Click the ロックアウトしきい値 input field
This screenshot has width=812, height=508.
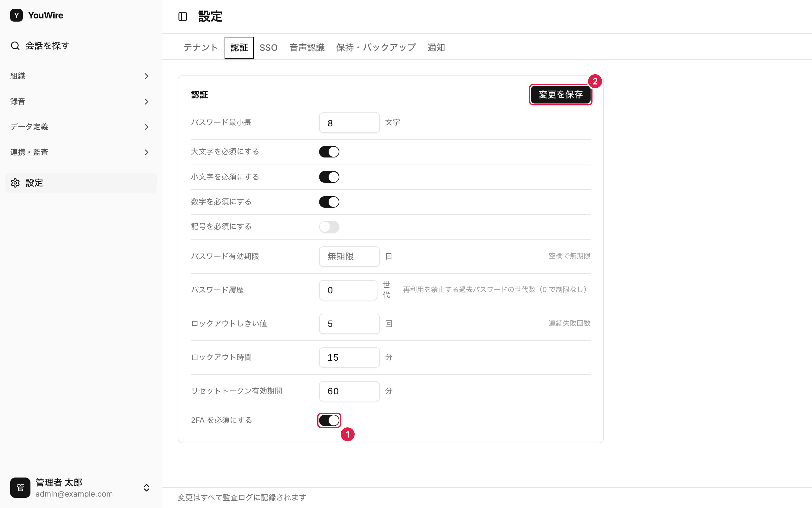[x=349, y=324]
